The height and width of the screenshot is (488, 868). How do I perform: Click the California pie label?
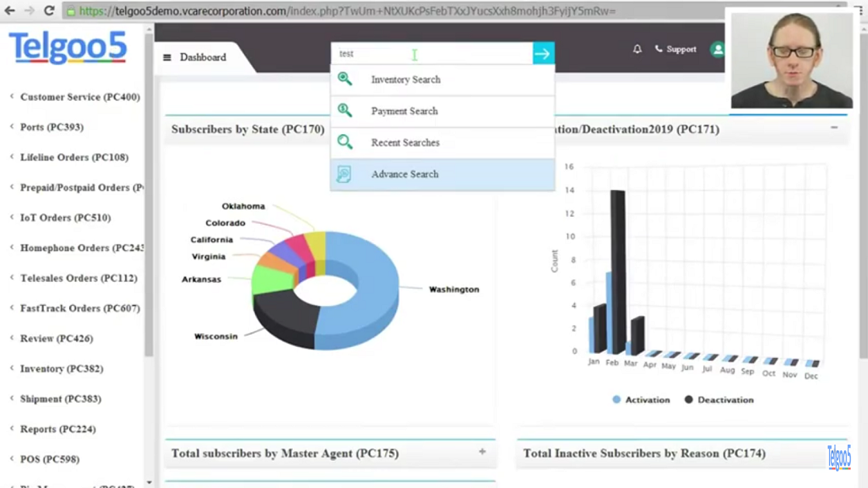pos(212,239)
